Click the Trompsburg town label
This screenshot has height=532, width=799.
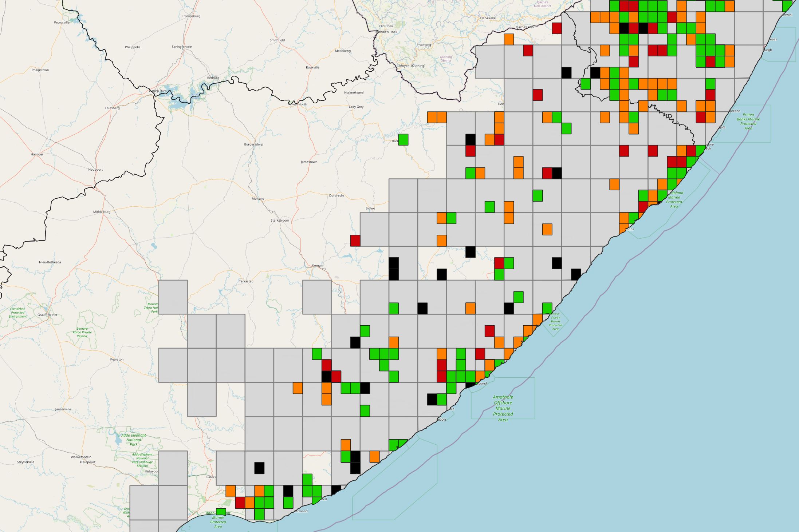pos(191,16)
